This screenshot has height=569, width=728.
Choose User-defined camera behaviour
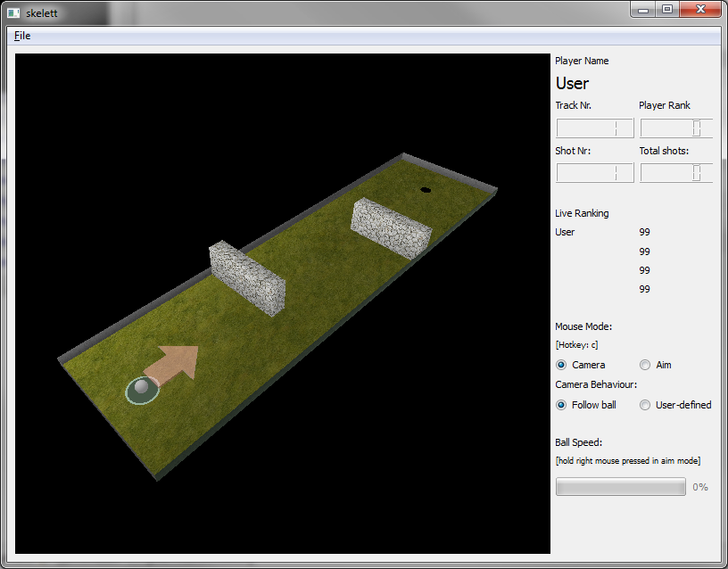point(645,405)
